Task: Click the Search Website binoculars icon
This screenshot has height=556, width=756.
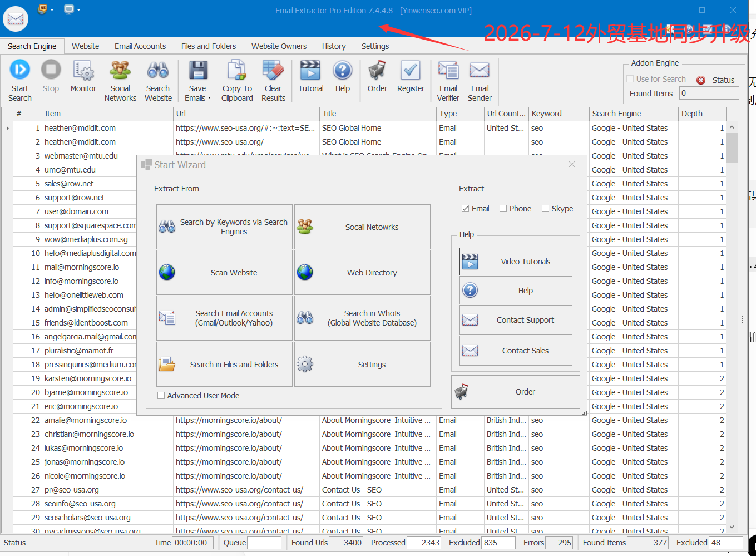Action: (x=158, y=71)
